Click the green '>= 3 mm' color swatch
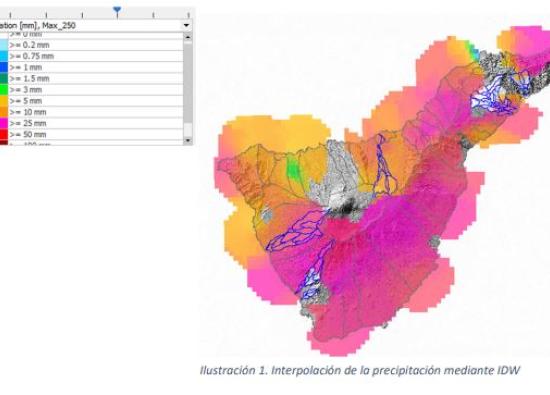550x395 pixels. [4, 90]
